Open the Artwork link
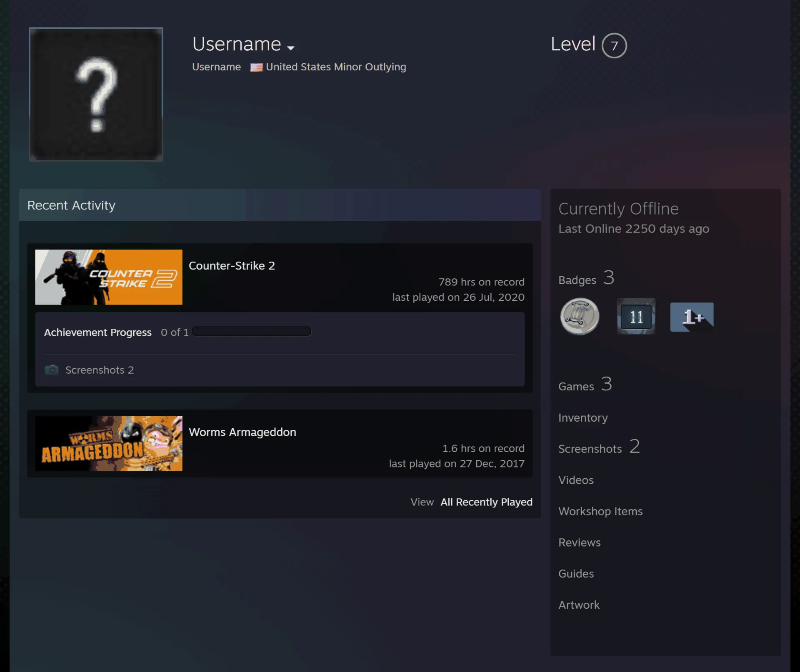This screenshot has height=672, width=800. [579, 605]
